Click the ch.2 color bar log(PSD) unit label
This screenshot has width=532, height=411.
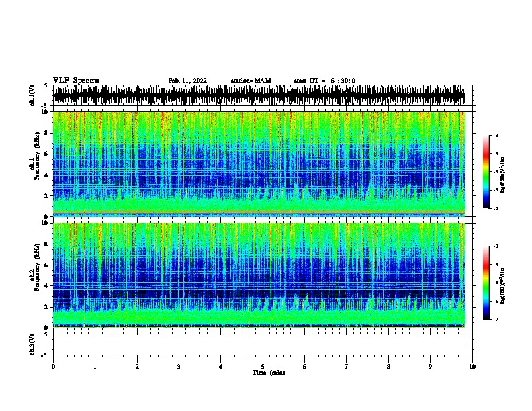pyautogui.click(x=503, y=285)
